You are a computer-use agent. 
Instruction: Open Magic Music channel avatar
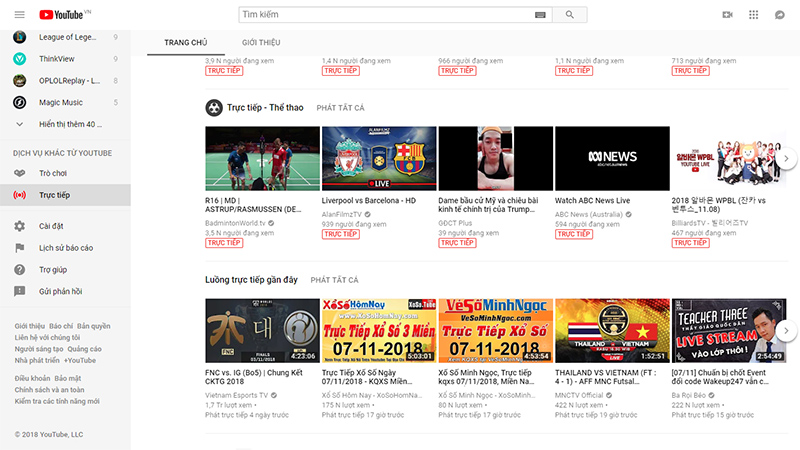19,103
